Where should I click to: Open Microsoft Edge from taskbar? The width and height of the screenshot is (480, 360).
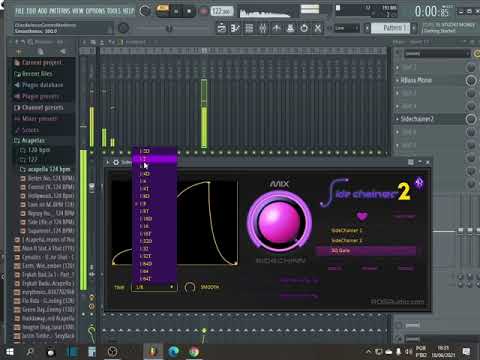coord(174,352)
